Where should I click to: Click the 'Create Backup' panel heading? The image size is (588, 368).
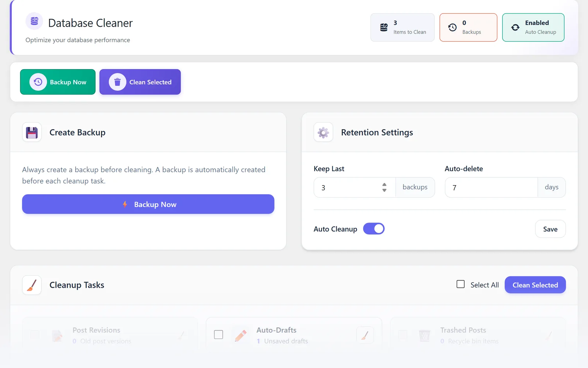[x=78, y=132]
